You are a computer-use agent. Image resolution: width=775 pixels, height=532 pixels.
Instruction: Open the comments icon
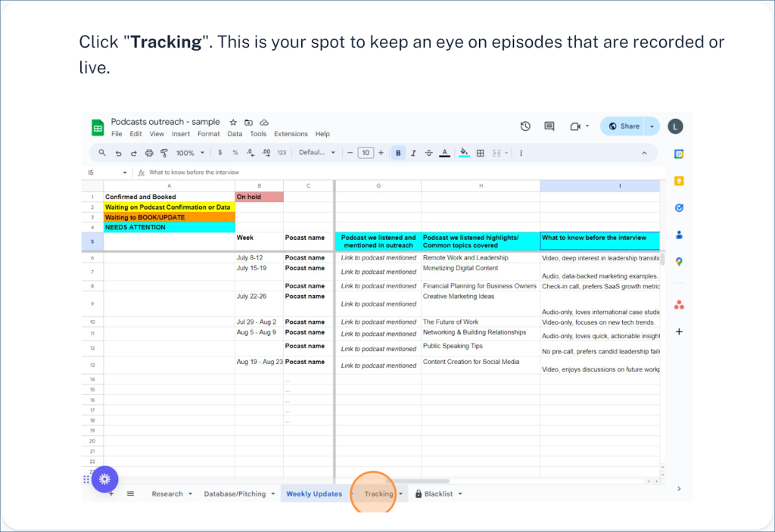click(x=549, y=126)
